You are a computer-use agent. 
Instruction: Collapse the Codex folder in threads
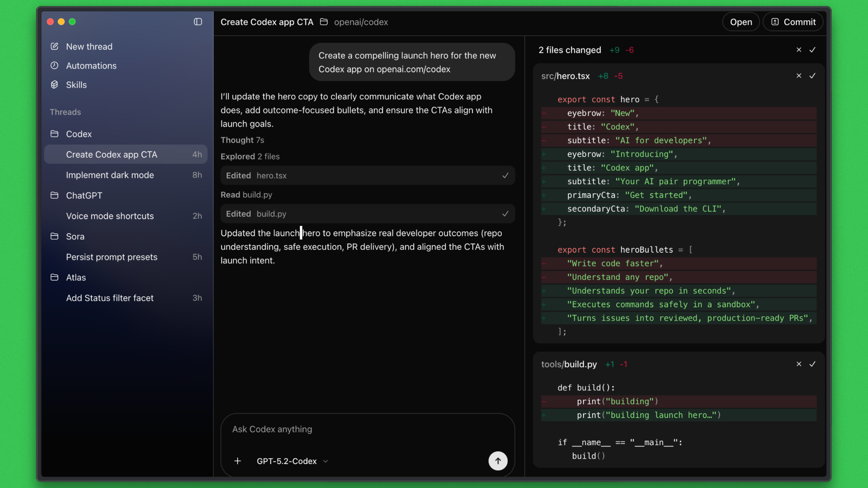(79, 134)
